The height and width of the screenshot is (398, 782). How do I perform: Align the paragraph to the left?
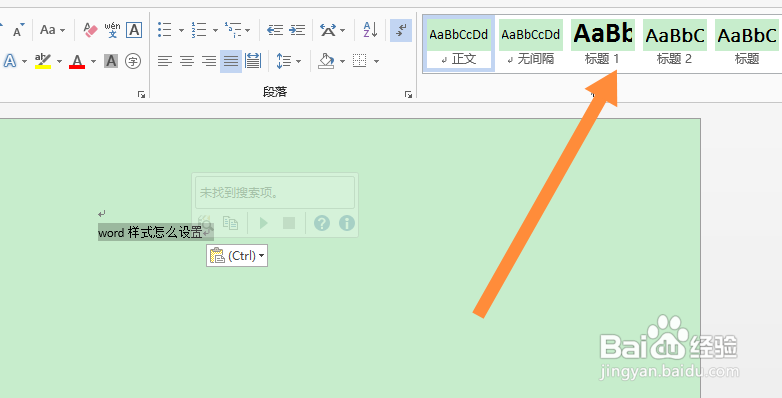165,61
